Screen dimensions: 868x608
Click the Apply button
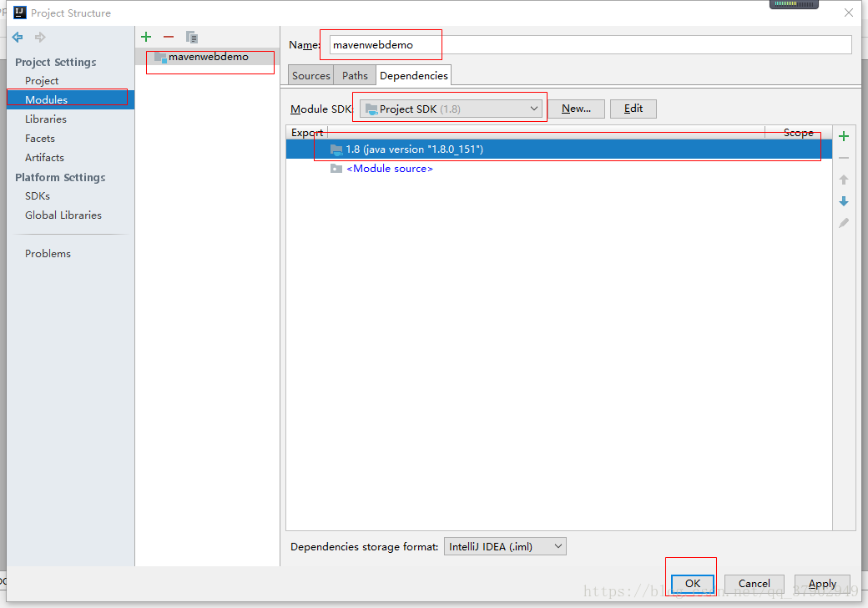click(x=822, y=584)
